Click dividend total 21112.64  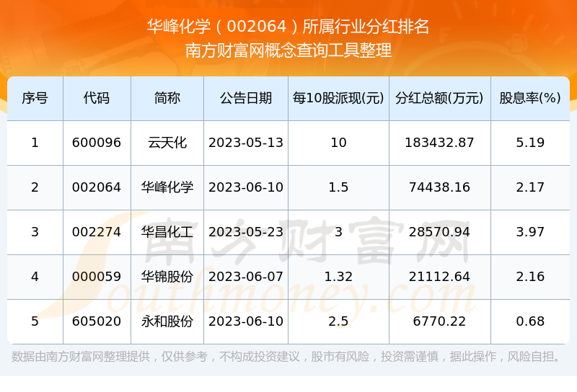click(439, 277)
